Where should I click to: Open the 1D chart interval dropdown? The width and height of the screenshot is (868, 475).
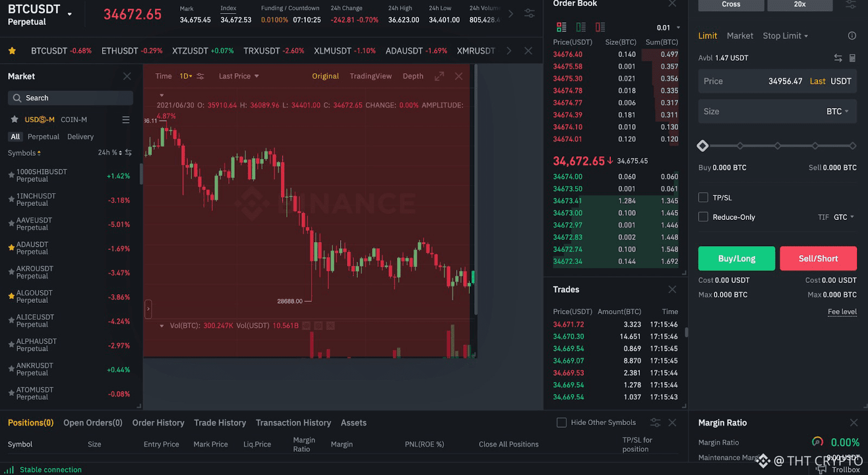(x=186, y=76)
